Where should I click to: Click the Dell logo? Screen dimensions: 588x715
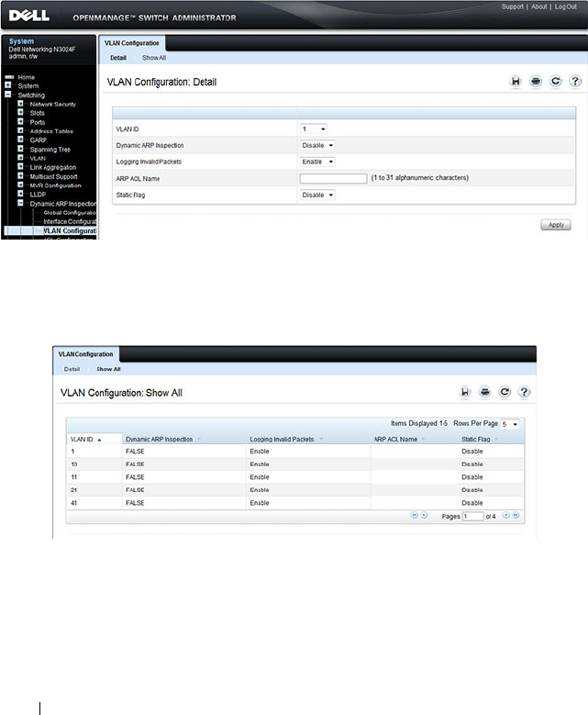point(28,16)
